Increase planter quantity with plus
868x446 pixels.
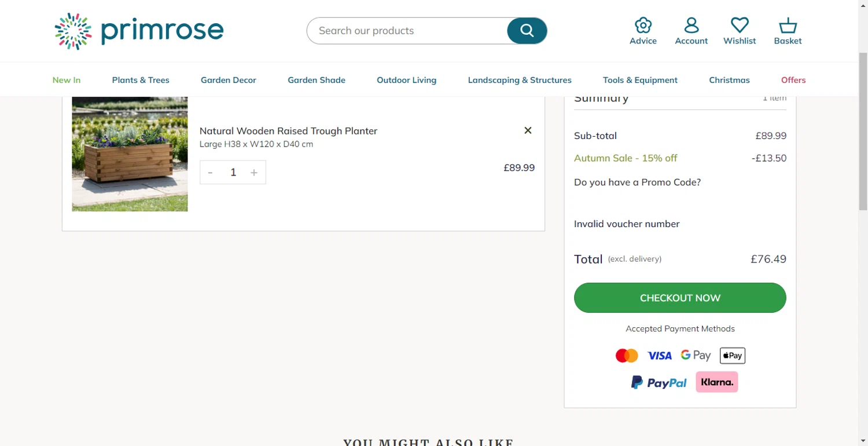pyautogui.click(x=254, y=173)
